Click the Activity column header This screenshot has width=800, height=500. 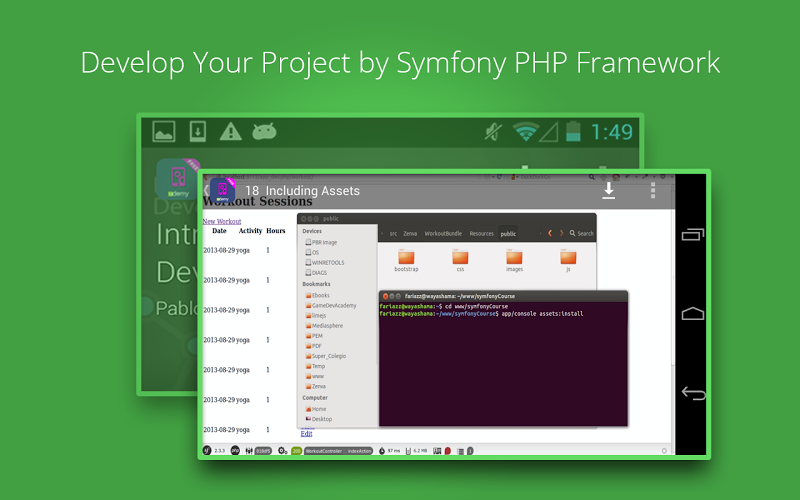(250, 231)
